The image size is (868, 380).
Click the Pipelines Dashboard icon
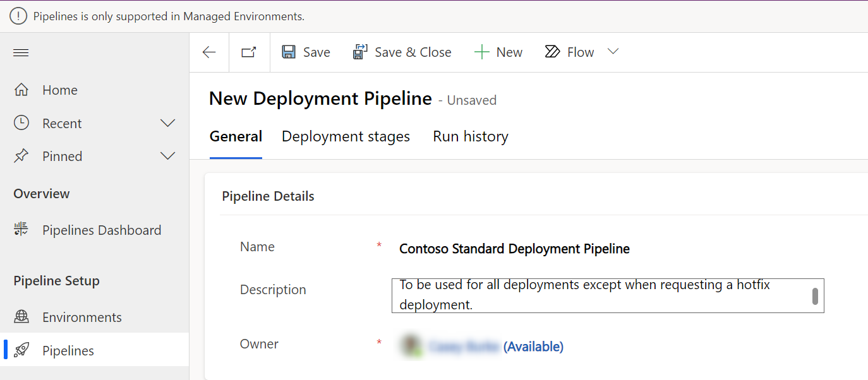[21, 230]
